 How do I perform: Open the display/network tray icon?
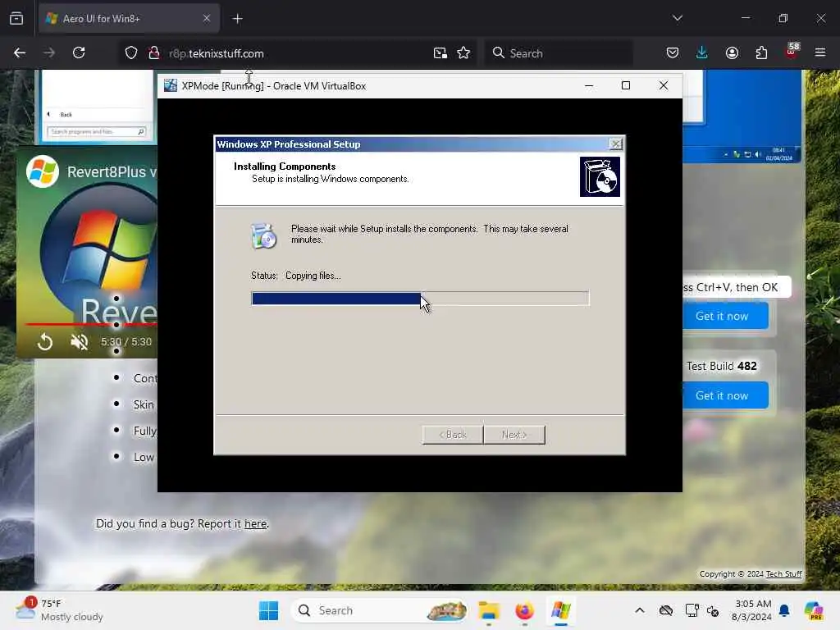point(692,610)
